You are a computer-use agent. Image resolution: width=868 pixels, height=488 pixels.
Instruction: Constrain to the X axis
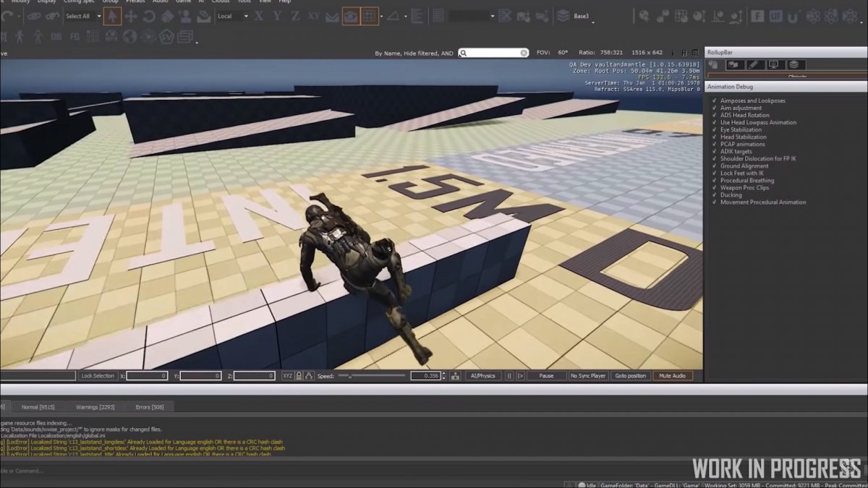pyautogui.click(x=258, y=16)
